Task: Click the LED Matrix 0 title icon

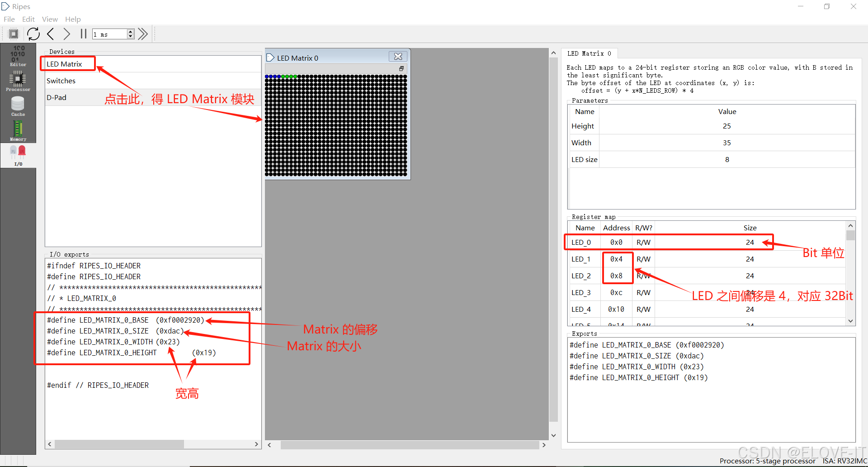Action: (270, 58)
